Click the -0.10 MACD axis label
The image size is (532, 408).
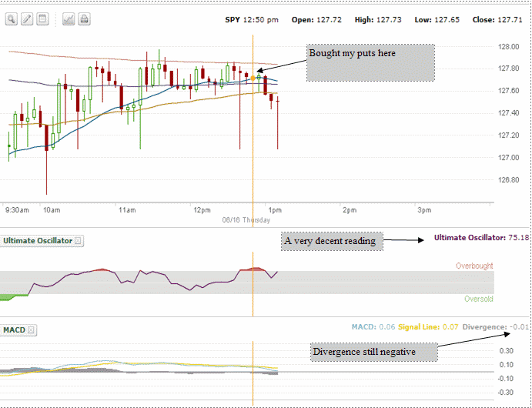point(505,379)
